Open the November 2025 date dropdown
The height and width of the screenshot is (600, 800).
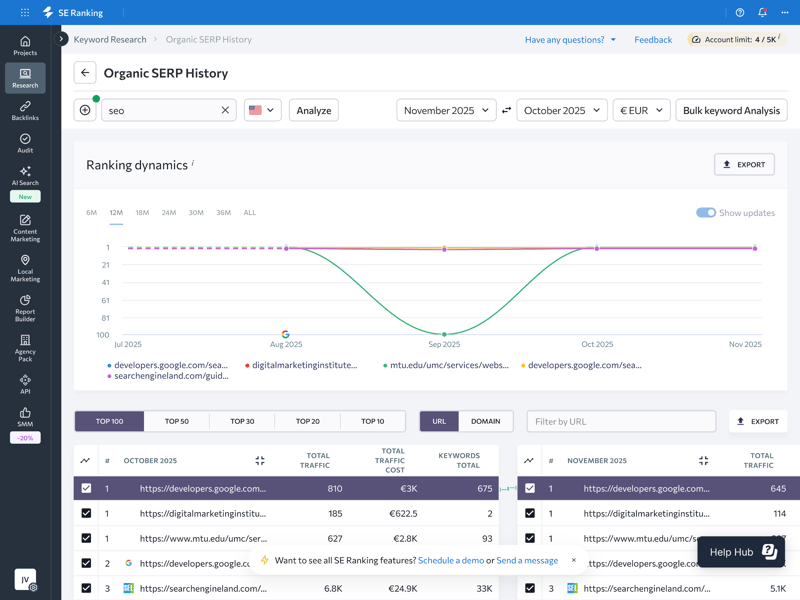click(x=446, y=110)
